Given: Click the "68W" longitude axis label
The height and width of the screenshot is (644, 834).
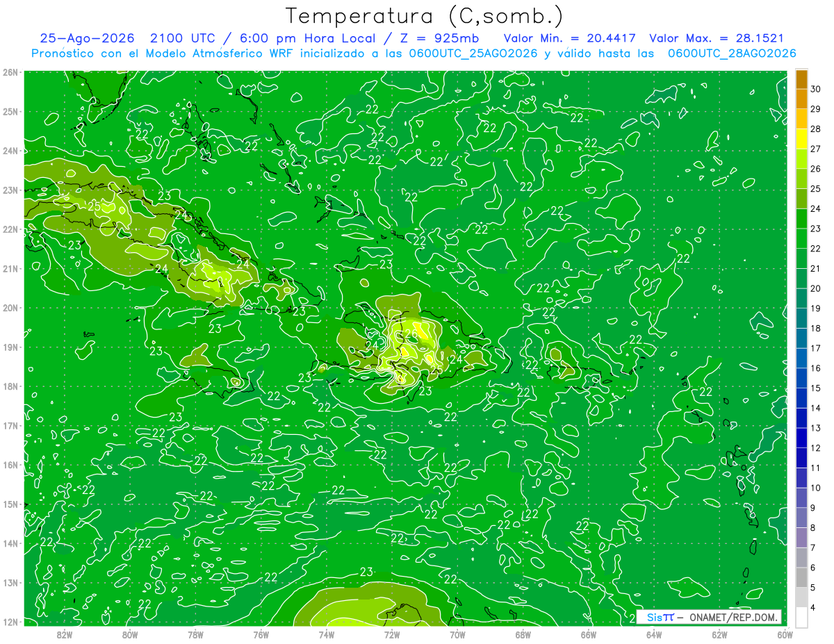Looking at the screenshot, I should click(x=523, y=634).
